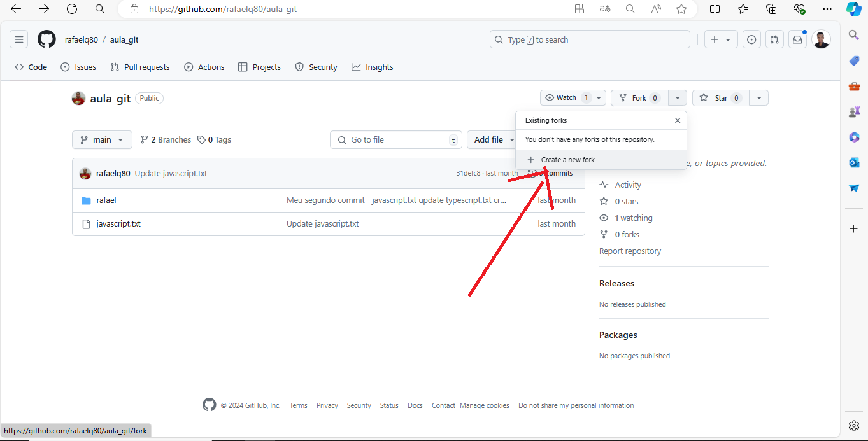The image size is (868, 441).
Task: Open the Issues shortcut icon in header
Action: pyautogui.click(x=751, y=39)
